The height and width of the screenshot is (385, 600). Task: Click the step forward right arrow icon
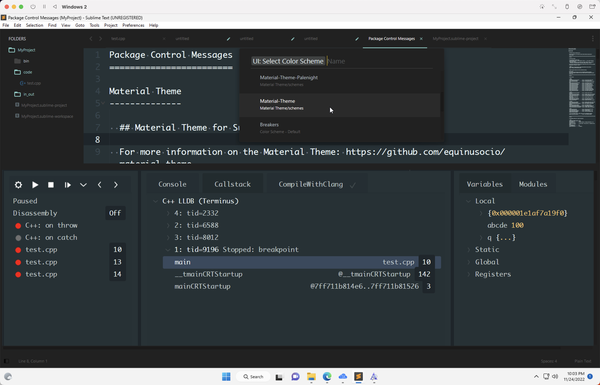point(116,185)
